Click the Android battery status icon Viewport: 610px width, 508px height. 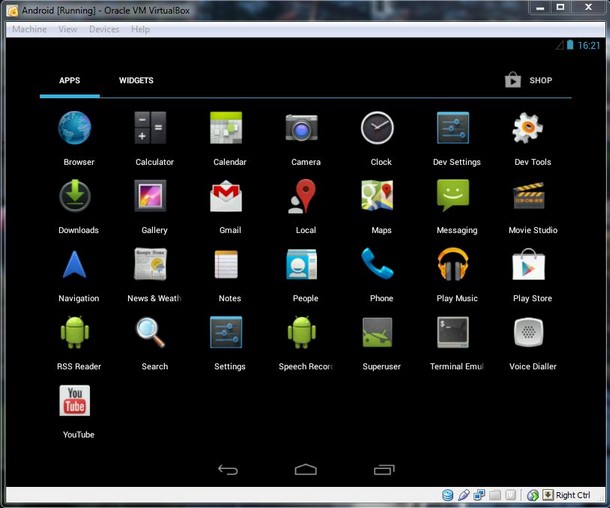click(x=570, y=45)
